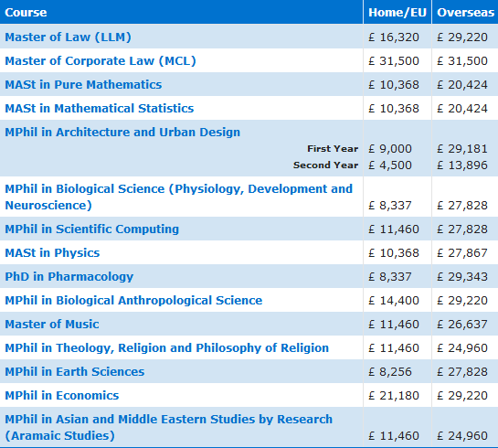Open the MASt in Physics link
The image size is (498, 448).
click(52, 253)
